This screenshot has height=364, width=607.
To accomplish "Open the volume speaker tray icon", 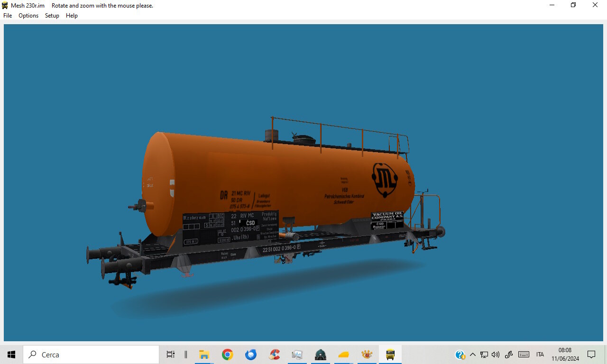I will 496,355.
